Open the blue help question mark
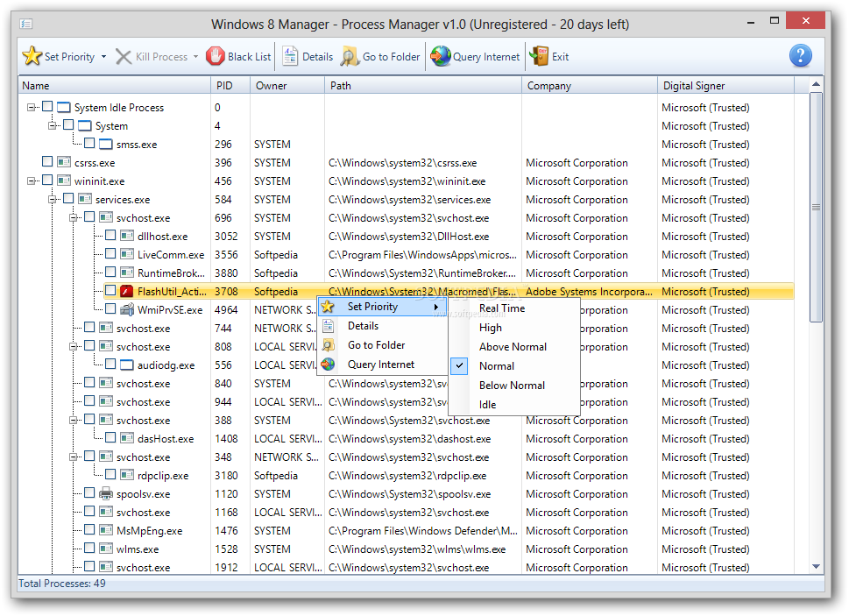Viewport: 849px width, 616px height. pos(800,56)
